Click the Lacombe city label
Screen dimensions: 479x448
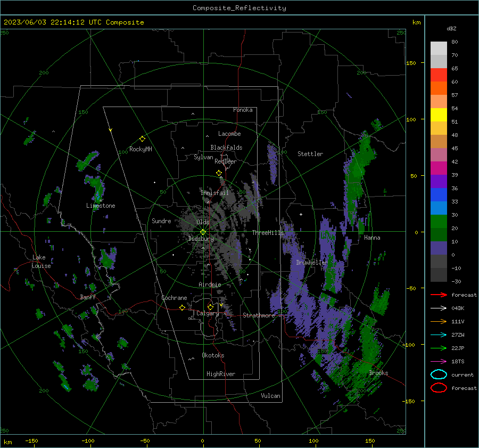[229, 134]
